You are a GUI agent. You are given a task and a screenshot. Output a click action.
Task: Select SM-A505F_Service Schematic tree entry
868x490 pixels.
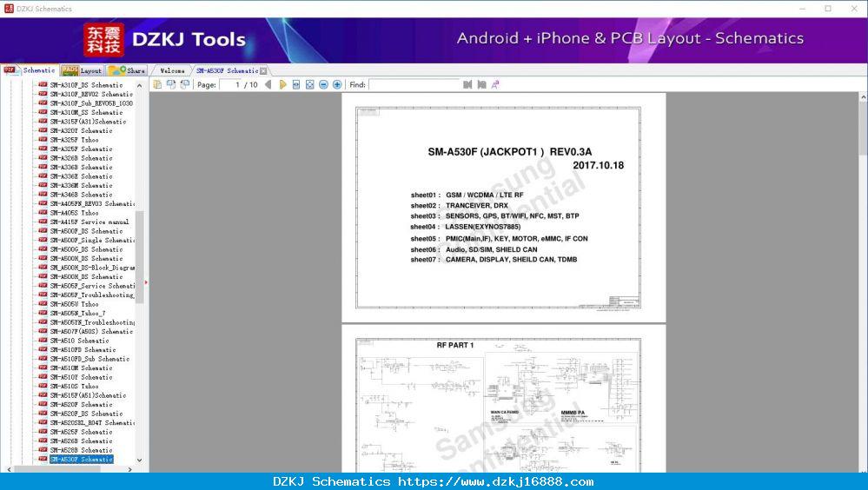92,286
